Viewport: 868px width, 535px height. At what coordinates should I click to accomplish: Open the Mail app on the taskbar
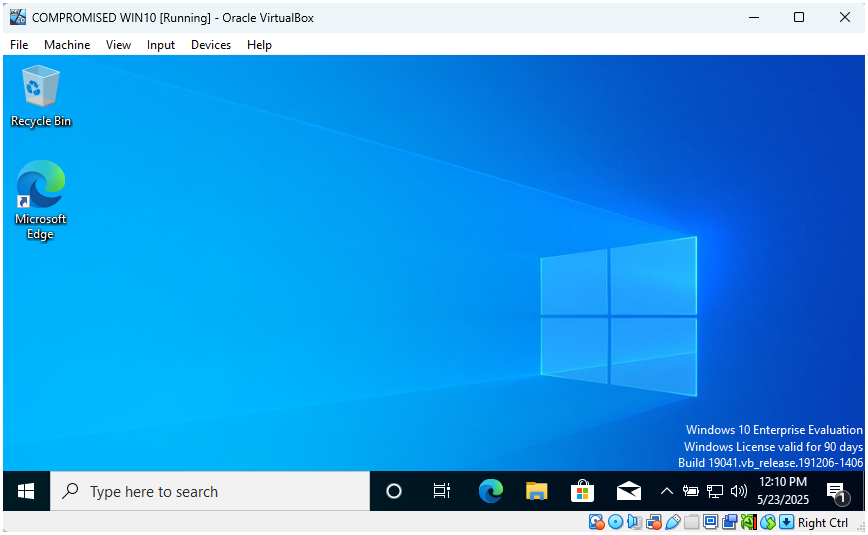[629, 491]
